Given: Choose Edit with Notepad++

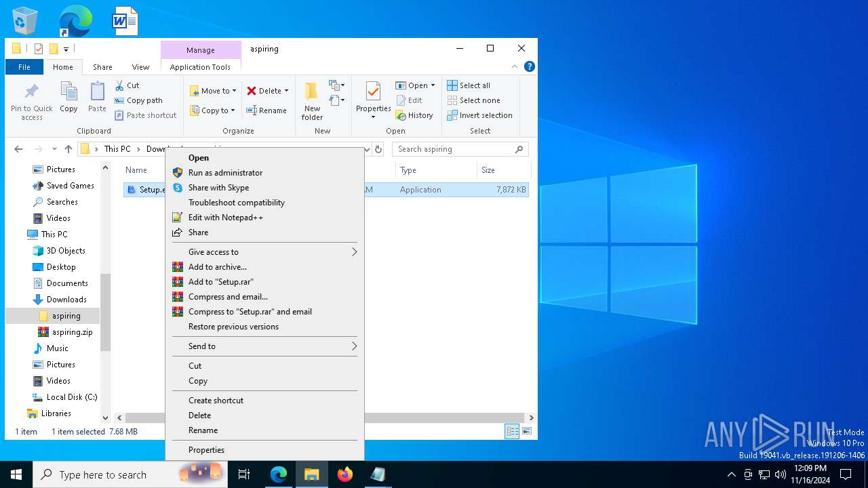Looking at the screenshot, I should click(x=264, y=218).
